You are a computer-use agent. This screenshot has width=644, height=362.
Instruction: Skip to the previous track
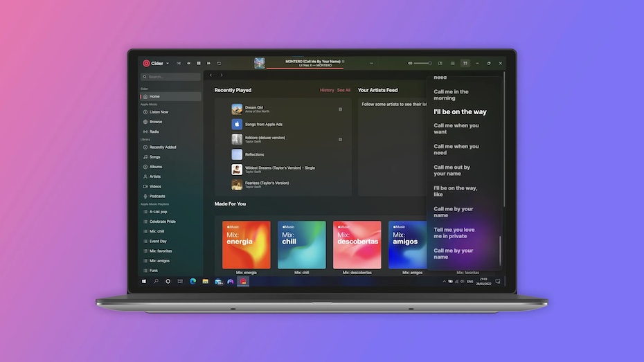coord(188,63)
